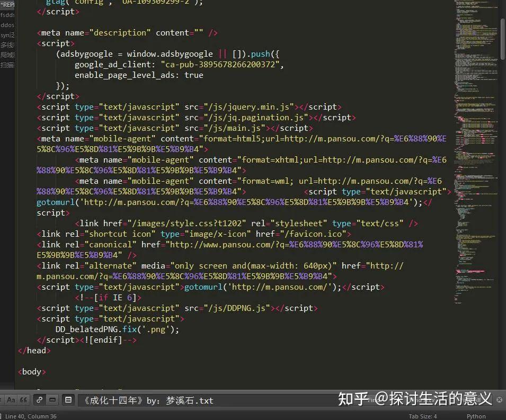Close the find panel
Image resolution: width=506 pixels, height=420 pixels.
(x=499, y=400)
